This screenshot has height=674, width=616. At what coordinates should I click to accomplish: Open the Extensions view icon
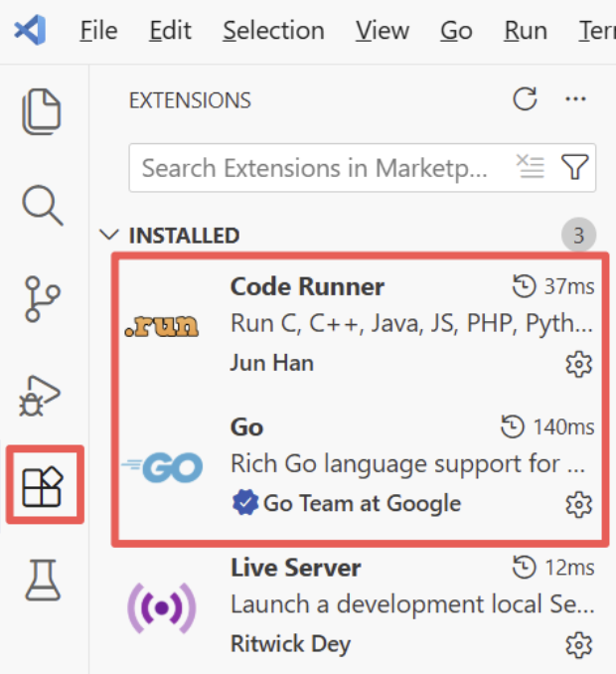[x=43, y=486]
